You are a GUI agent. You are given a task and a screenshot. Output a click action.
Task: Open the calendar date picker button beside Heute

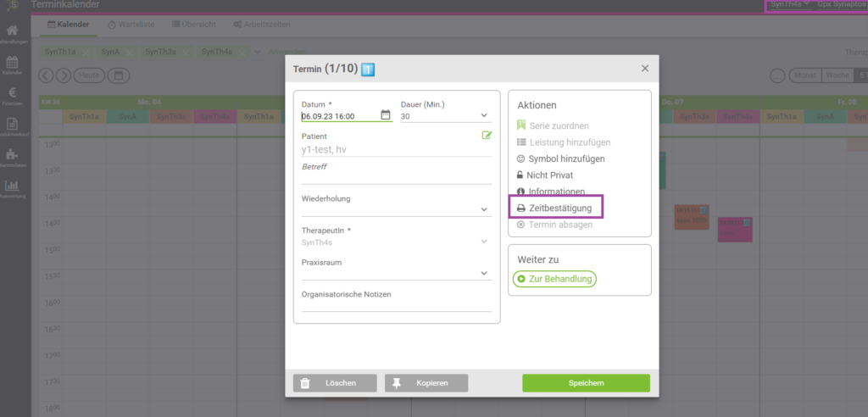click(119, 75)
